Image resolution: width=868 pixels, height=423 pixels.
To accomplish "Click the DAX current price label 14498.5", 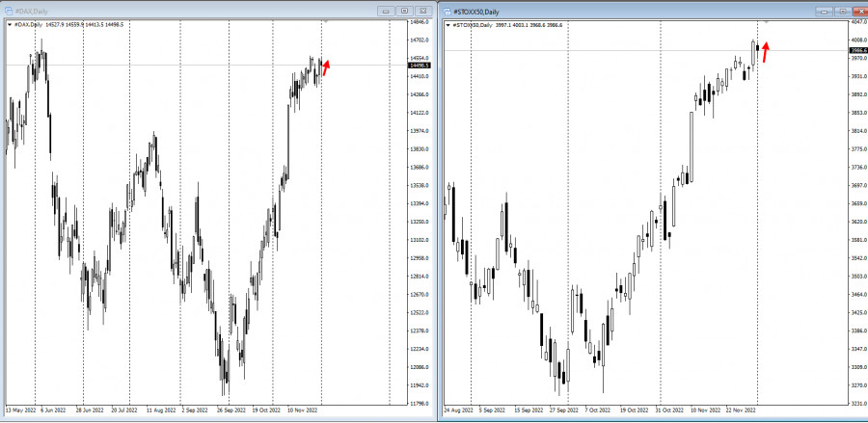I will point(419,66).
